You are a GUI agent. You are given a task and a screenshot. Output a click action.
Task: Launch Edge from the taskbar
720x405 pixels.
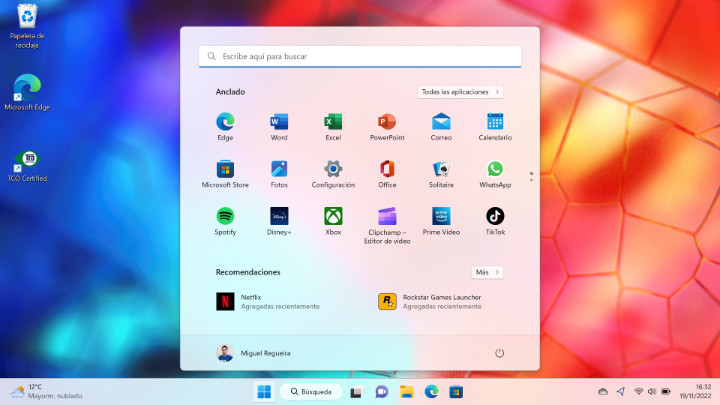click(x=431, y=392)
